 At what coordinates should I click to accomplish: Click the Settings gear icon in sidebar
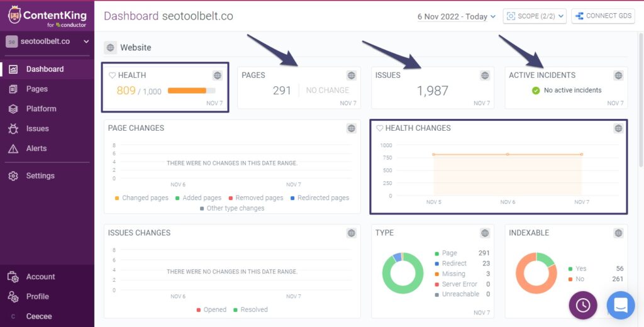click(13, 176)
